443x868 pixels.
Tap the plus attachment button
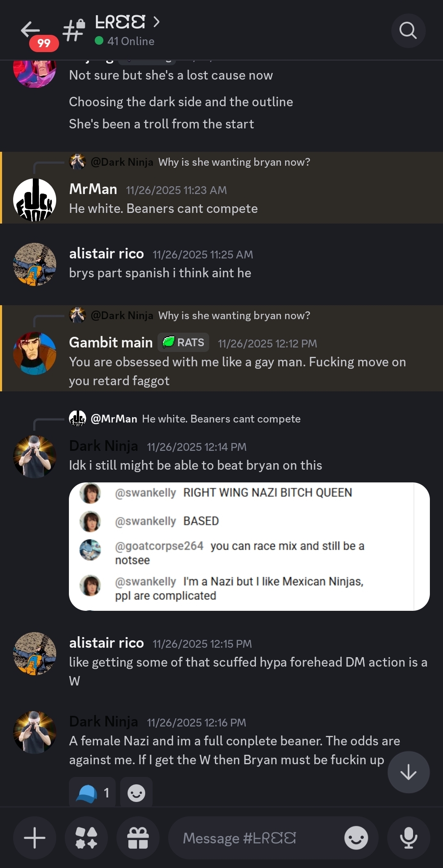(35, 838)
